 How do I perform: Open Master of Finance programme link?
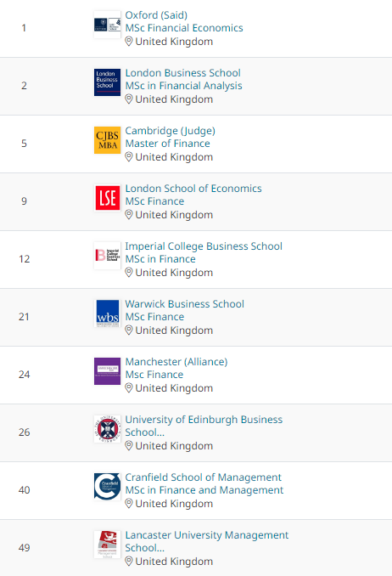[x=168, y=144]
